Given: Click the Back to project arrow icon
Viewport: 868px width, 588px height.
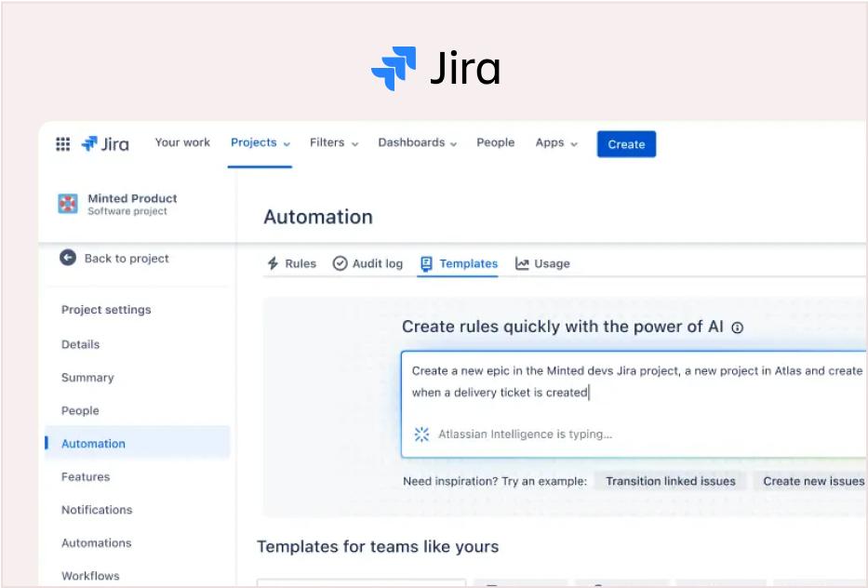Looking at the screenshot, I should pos(68,258).
